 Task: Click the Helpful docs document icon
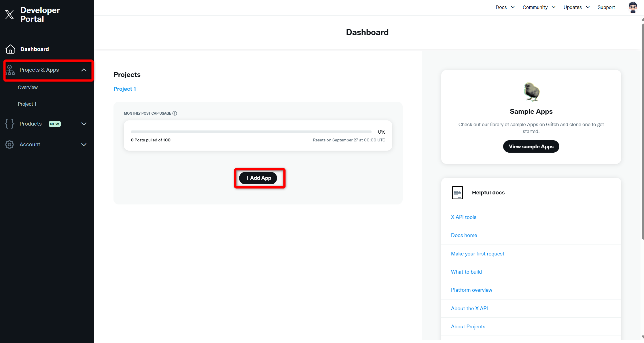pos(457,193)
